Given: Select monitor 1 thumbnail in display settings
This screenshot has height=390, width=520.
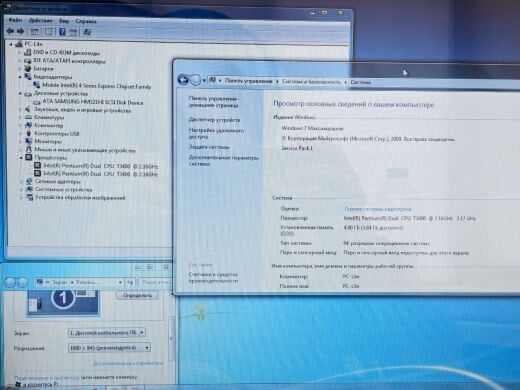Looking at the screenshot, I should [63, 303].
